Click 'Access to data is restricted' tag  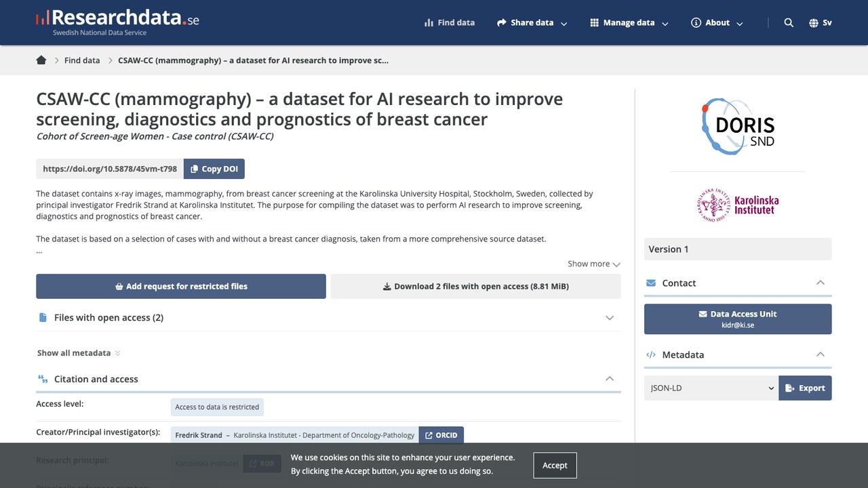(217, 407)
